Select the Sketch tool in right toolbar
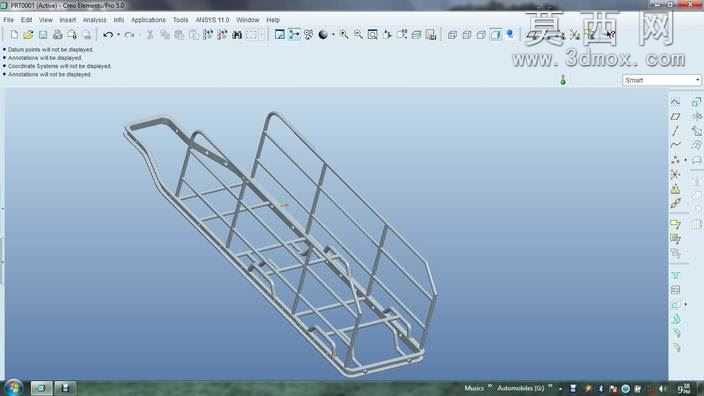Viewport: 704px width, 396px height. (675, 102)
